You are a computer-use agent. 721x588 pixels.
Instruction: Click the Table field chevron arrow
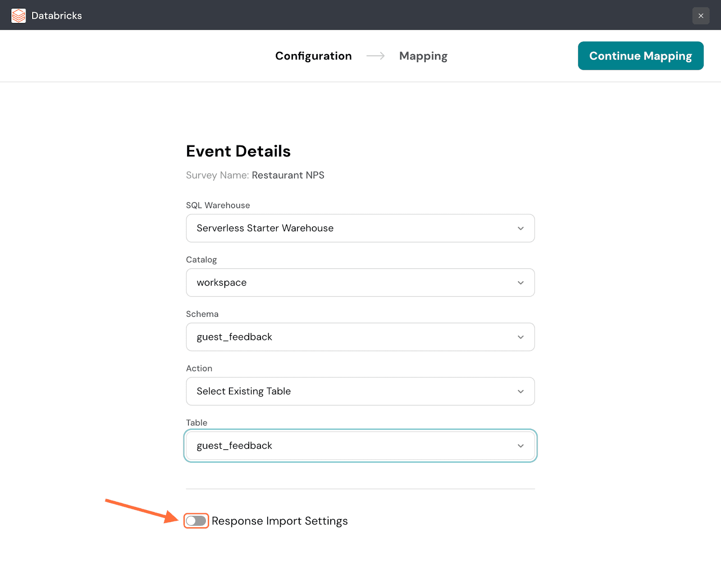(x=520, y=446)
